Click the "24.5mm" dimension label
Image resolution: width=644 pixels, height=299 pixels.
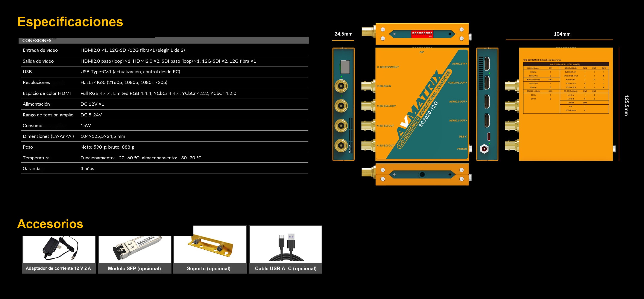tap(343, 34)
